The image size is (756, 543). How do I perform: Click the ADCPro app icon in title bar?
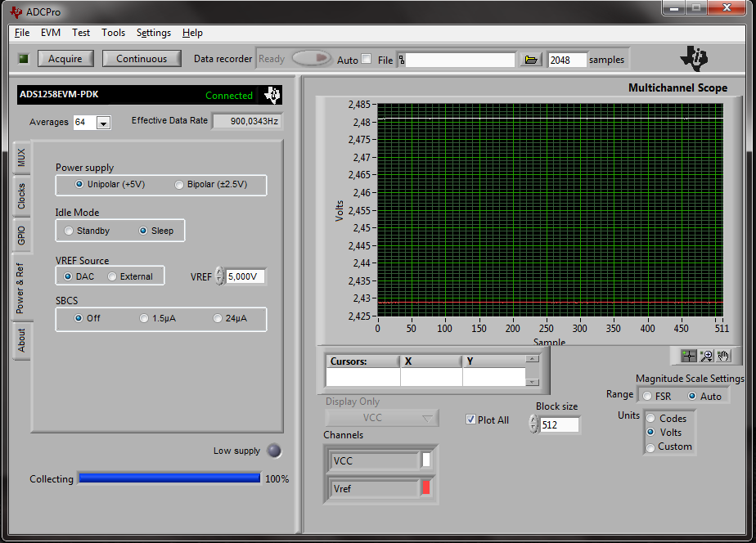coord(16,11)
